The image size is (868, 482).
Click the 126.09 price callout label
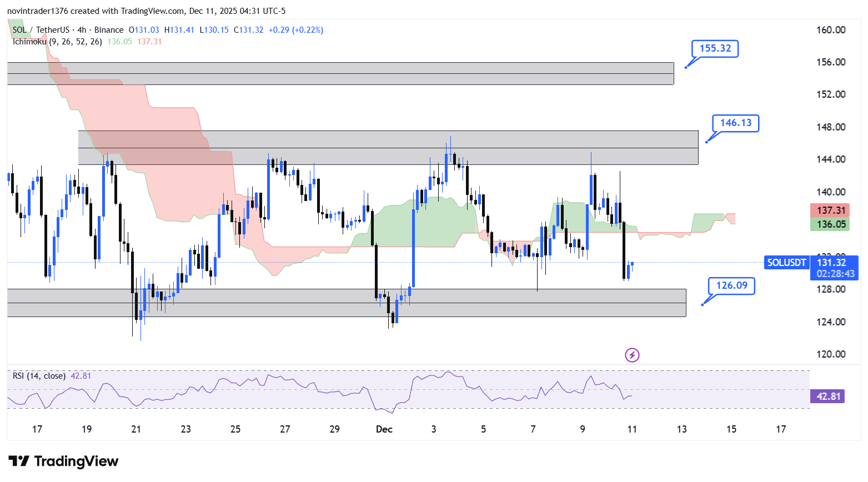[731, 285]
